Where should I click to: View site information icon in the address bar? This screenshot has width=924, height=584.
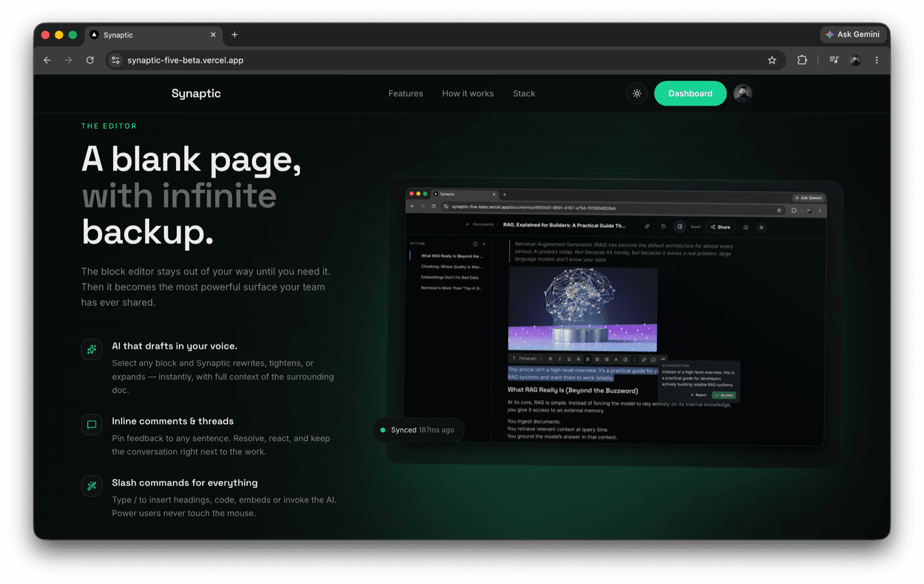115,60
